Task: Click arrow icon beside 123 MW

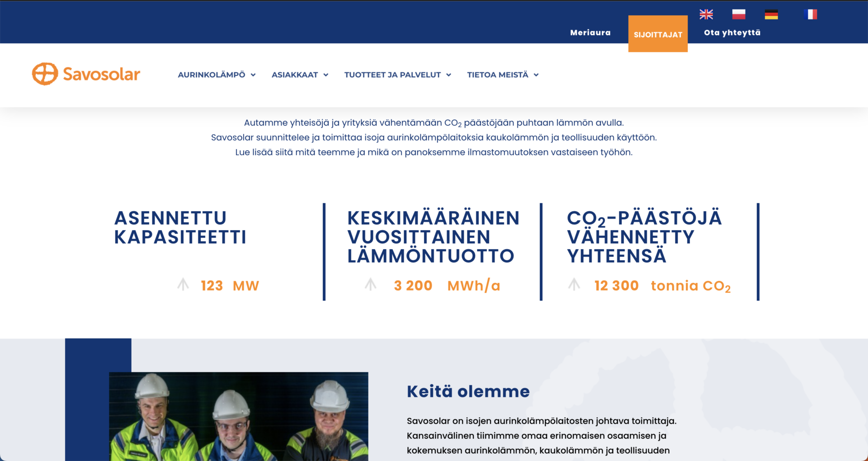Action: pyautogui.click(x=183, y=285)
